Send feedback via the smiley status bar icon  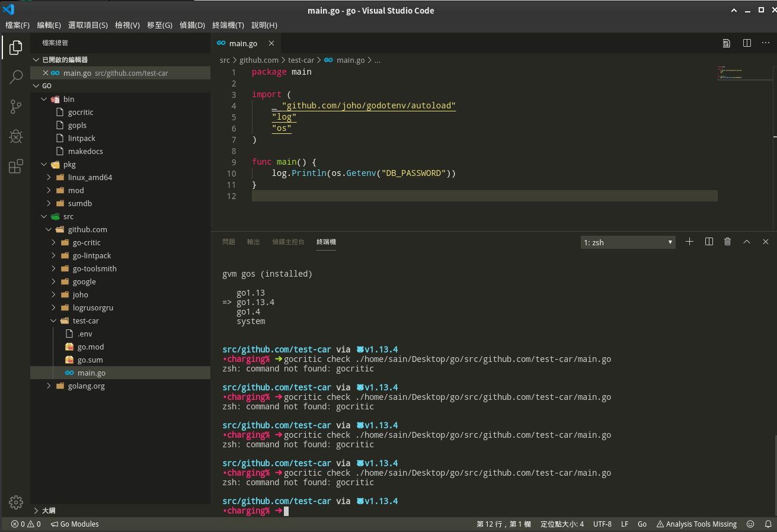click(x=750, y=524)
